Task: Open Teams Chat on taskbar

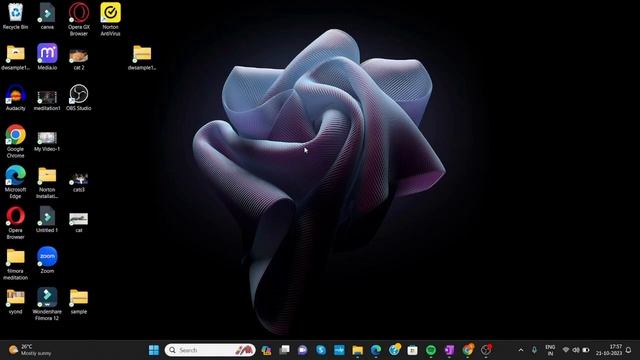Action: pos(302,350)
